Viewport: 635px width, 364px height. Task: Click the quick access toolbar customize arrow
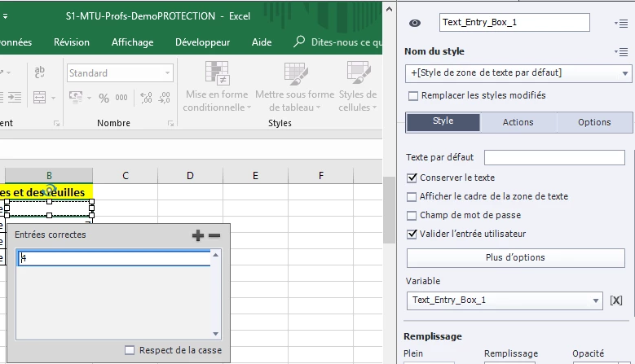click(x=5, y=16)
